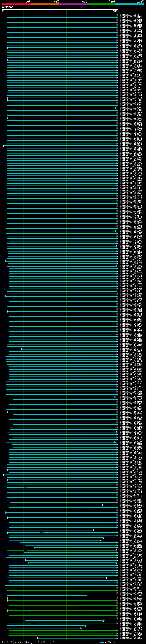Select UniRef100_Q1WLZ2 label
This screenshot has height=644, width=146.
click(131, 72)
